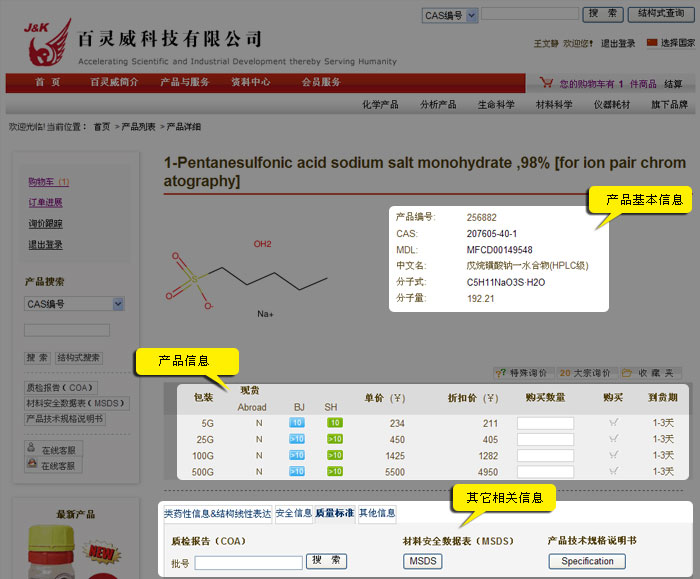This screenshot has height=579, width=700.
Task: Click BJ stock badge for 25G
Action: click(297, 439)
